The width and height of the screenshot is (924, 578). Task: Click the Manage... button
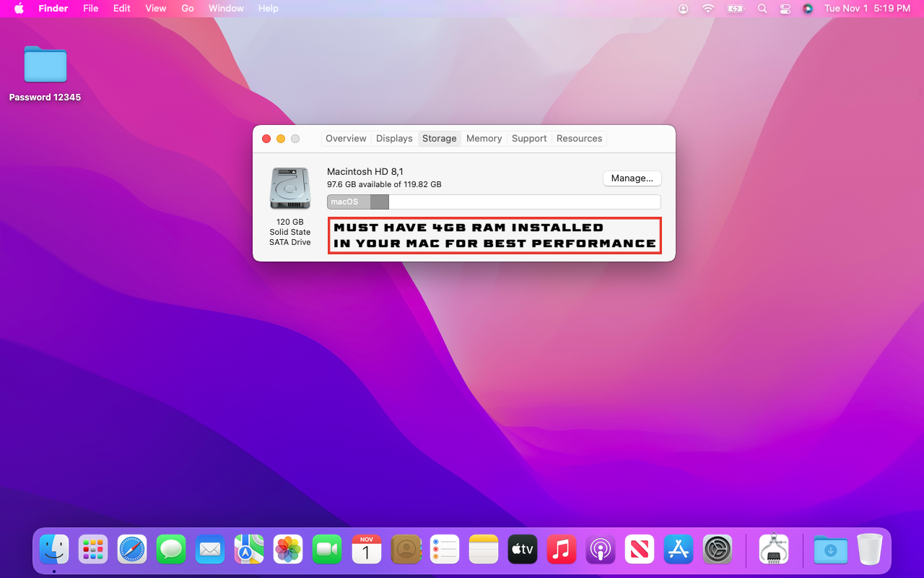632,178
